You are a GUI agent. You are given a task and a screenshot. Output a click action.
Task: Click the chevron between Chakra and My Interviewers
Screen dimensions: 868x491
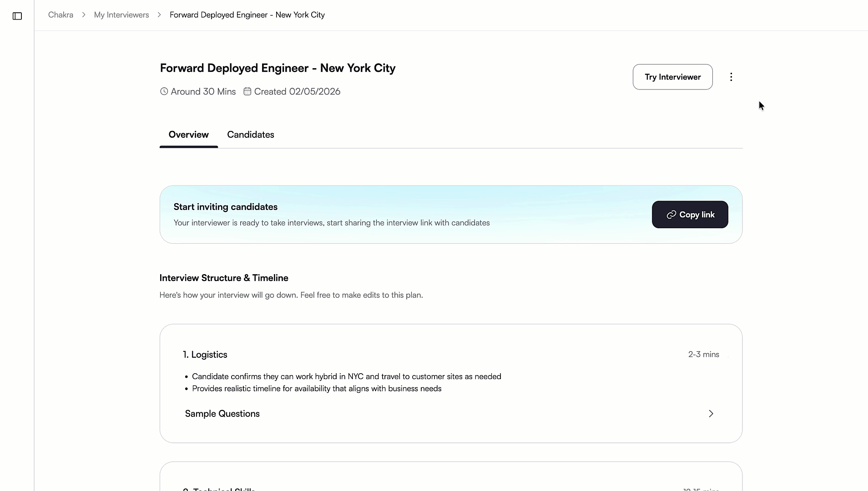[x=83, y=15]
